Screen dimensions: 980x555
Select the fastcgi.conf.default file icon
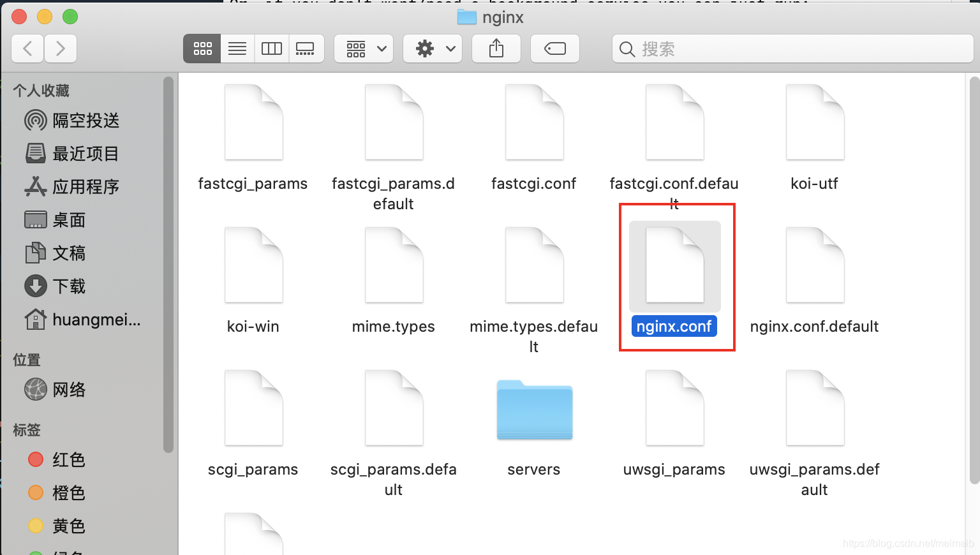[674, 122]
